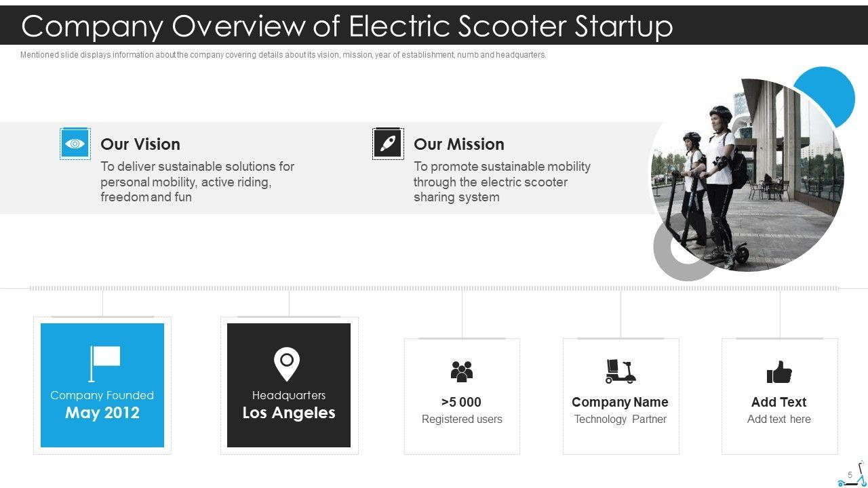The height and width of the screenshot is (488, 868).
Task: Click the location pin icon
Action: point(287,364)
